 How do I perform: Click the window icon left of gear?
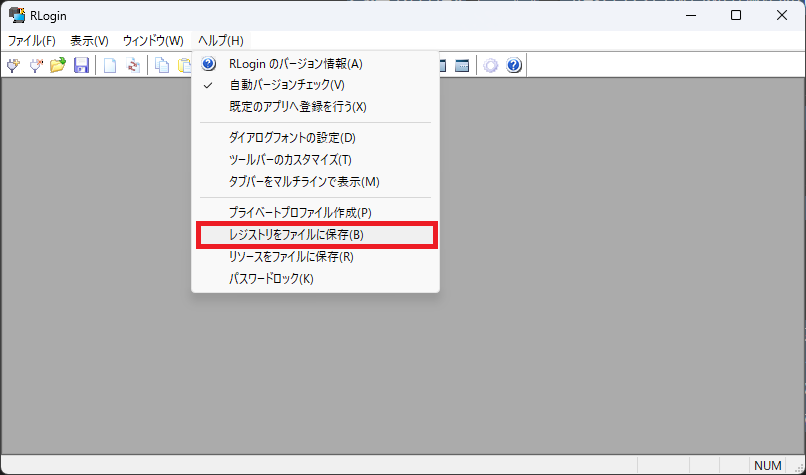pyautogui.click(x=462, y=66)
